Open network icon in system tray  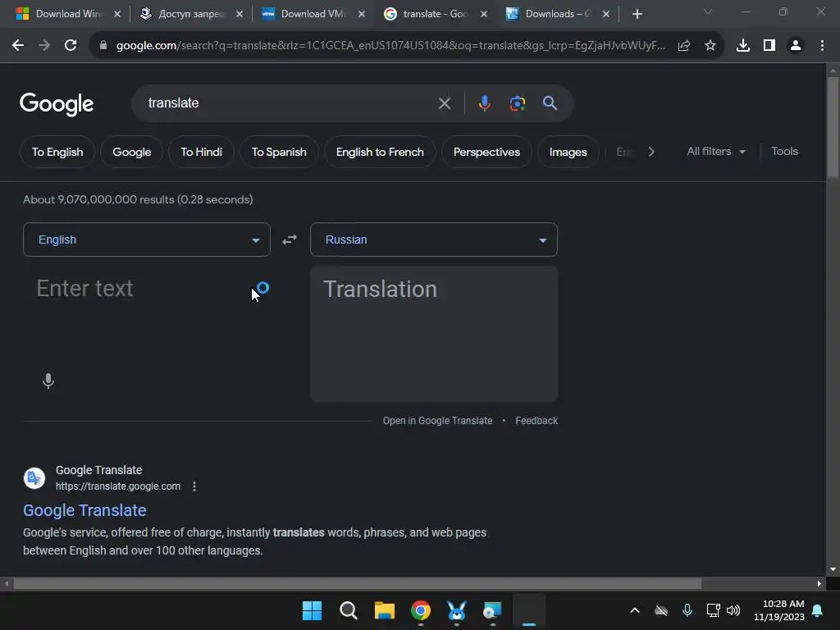click(713, 610)
